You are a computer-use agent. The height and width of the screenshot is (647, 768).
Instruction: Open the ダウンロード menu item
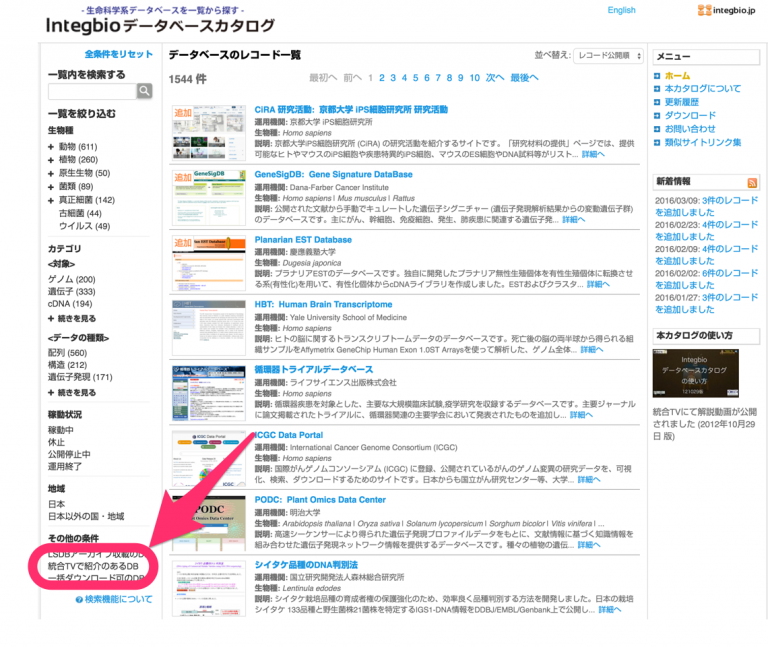click(690, 115)
